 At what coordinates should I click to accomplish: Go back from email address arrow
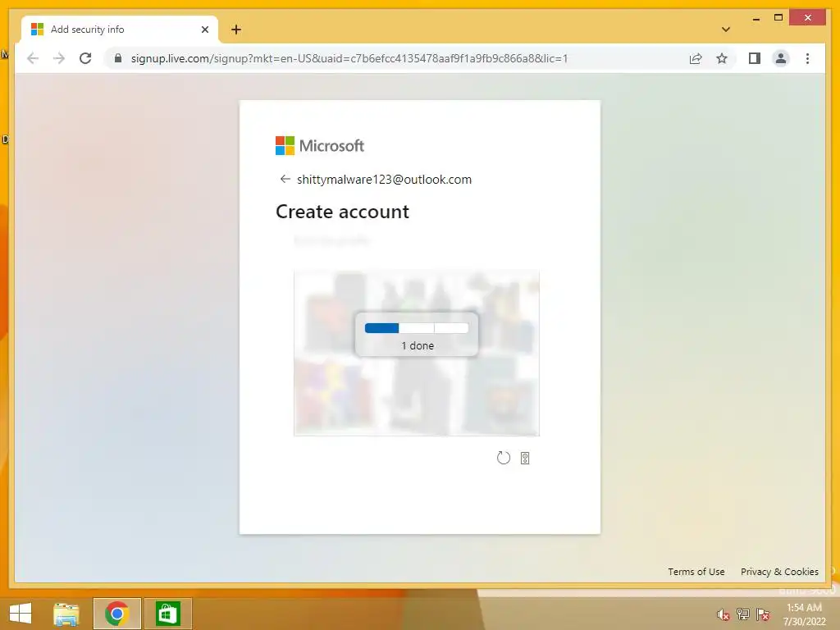coord(285,179)
